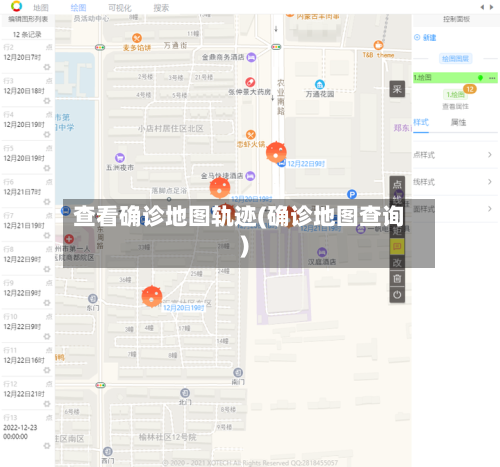Open gear settings for row 行5
The width and height of the screenshot is (500, 467).
(x=47, y=168)
